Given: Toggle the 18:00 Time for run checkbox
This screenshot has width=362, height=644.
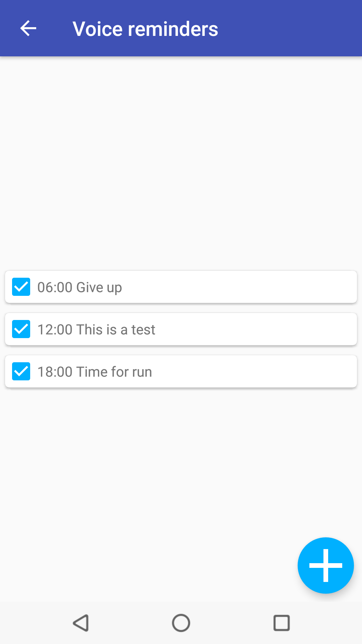Looking at the screenshot, I should coord(21,371).
